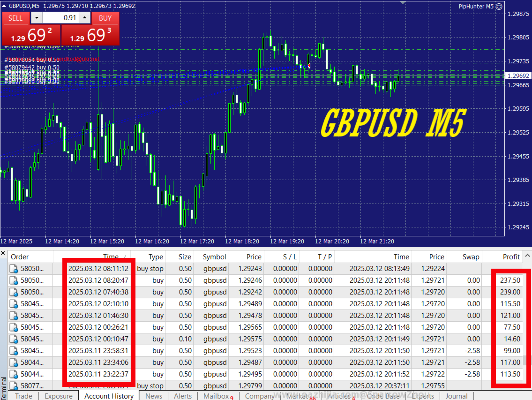The image size is (532, 400).
Task: Click the order icon for 08:20:47 row
Action: coord(14,281)
